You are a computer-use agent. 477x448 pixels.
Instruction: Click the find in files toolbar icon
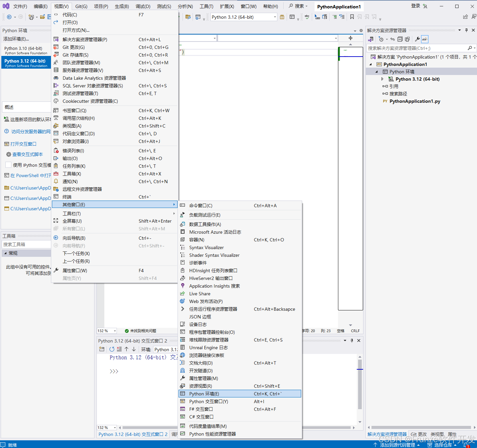coord(188,17)
